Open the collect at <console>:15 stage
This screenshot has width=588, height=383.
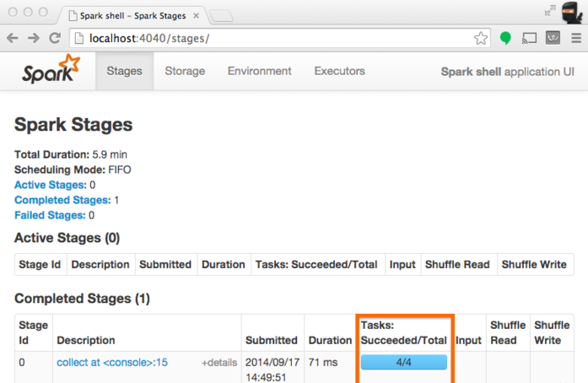(112, 363)
